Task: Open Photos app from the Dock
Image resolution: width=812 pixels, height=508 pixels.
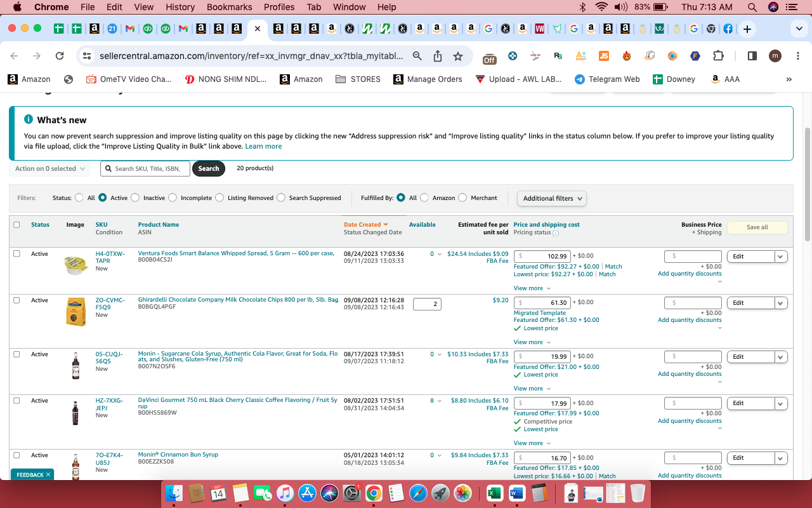Action: click(462, 493)
